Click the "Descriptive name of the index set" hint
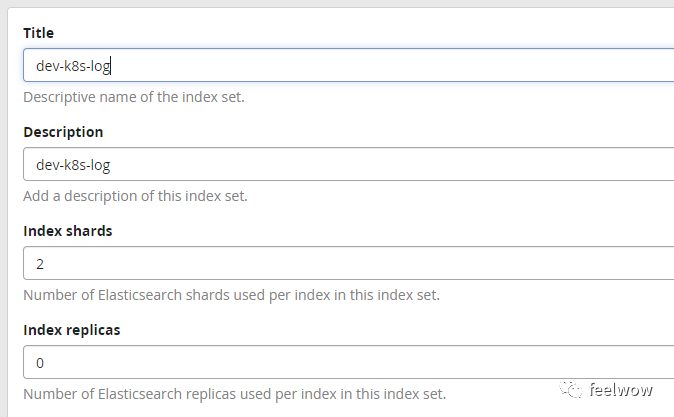This screenshot has height=417, width=674. click(x=134, y=98)
